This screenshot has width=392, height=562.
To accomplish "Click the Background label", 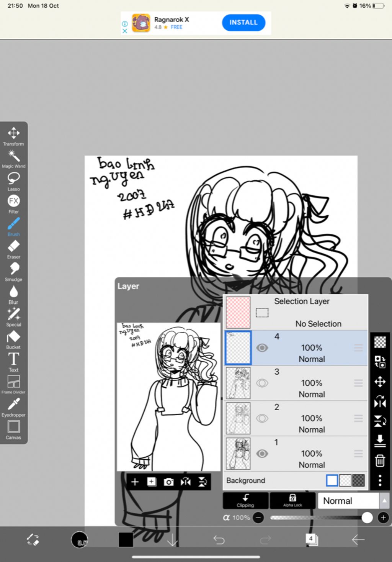I will (246, 480).
